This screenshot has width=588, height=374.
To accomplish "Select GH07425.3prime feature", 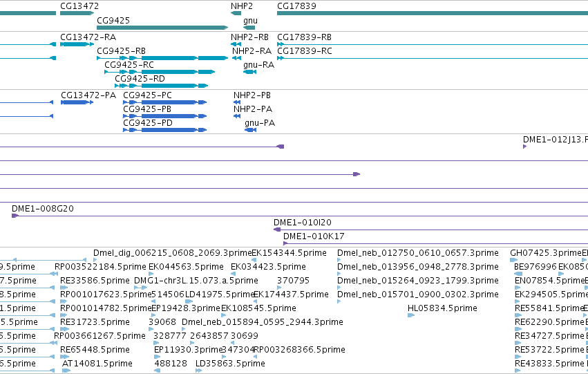I will tap(514, 259).
